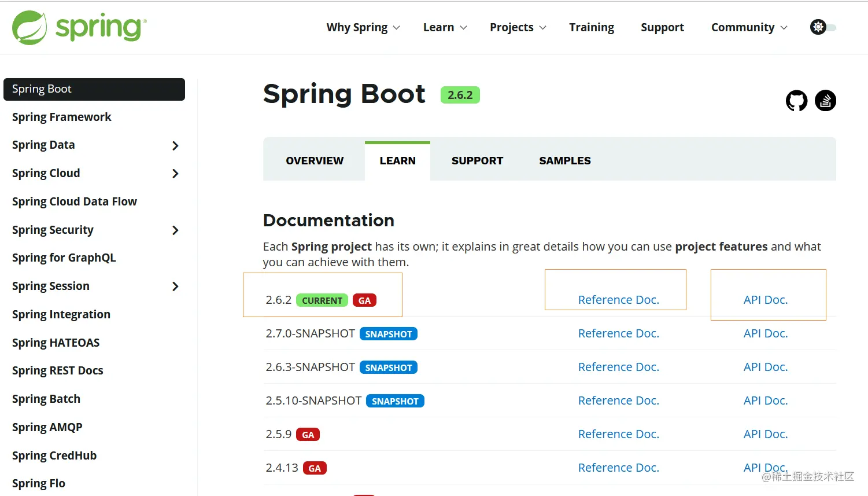Image resolution: width=868 pixels, height=496 pixels.
Task: Open Spring Framework in the sidebar
Action: click(62, 117)
